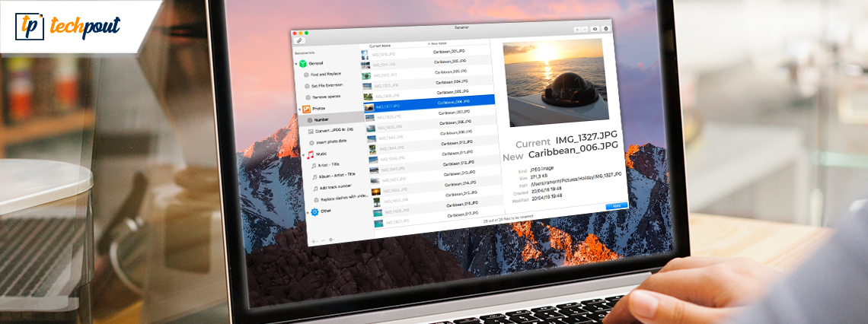Click the green General group icon
The image size is (868, 324).
(302, 63)
